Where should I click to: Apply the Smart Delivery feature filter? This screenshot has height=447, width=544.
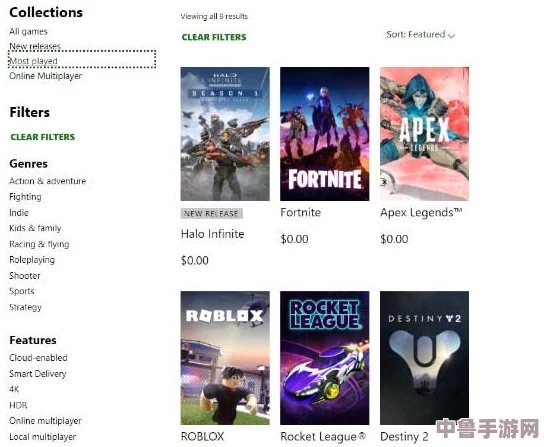click(x=37, y=374)
